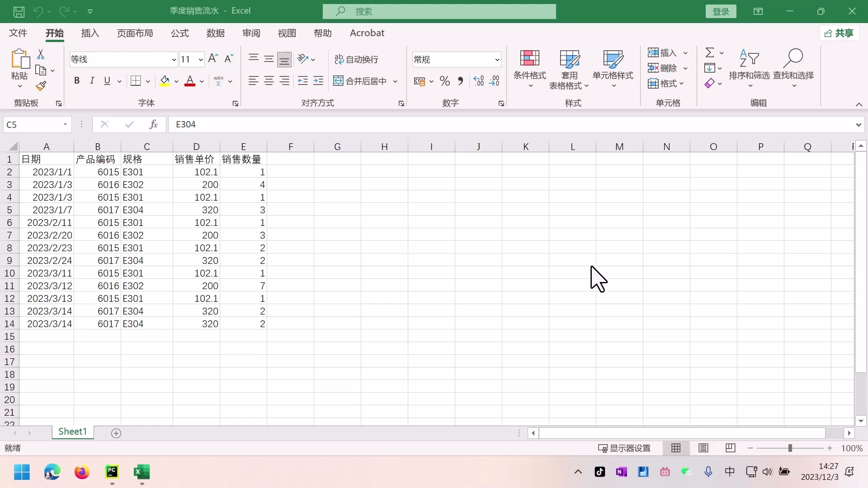The width and height of the screenshot is (868, 488).
Task: Click the Decrease Decimal icon
Action: (x=495, y=81)
